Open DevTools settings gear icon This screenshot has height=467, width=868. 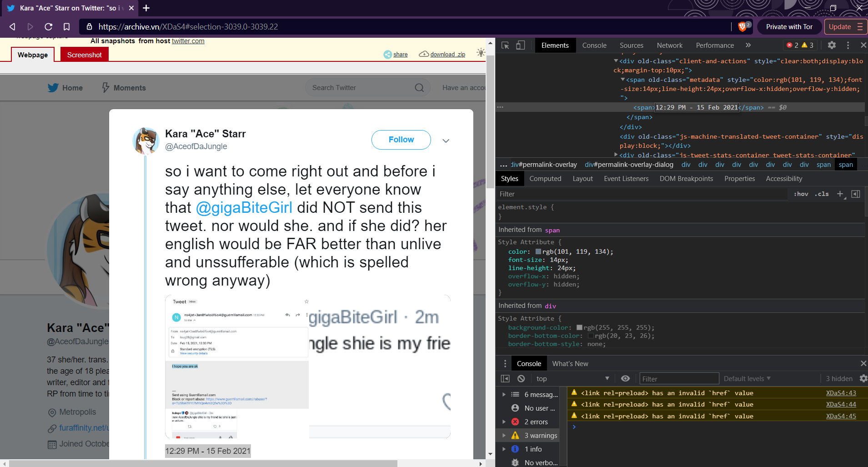click(832, 45)
